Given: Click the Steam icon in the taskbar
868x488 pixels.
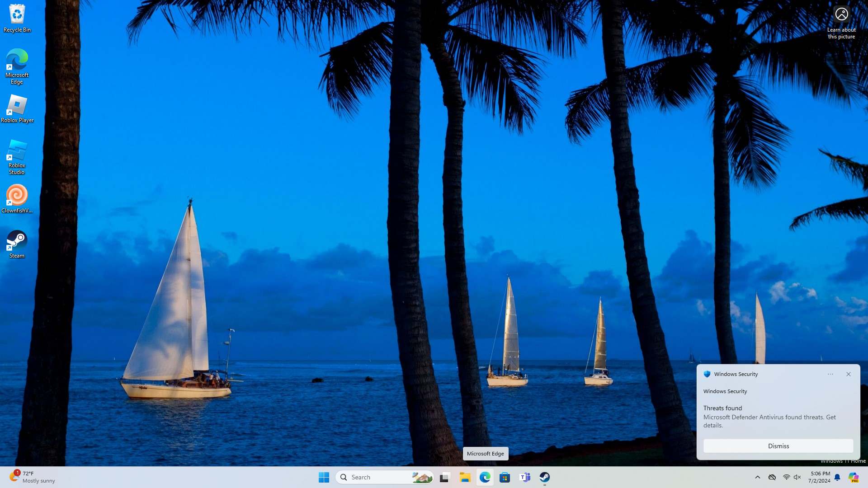Looking at the screenshot, I should tap(545, 477).
